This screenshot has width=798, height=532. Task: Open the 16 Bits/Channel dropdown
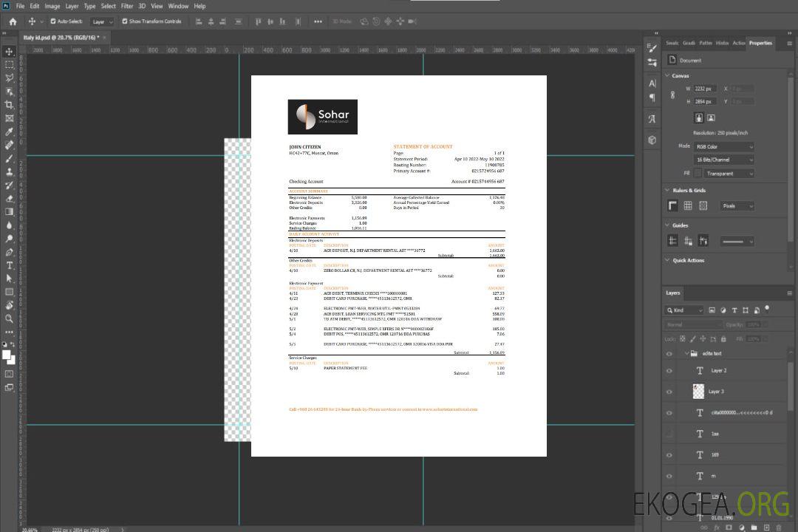click(x=723, y=160)
